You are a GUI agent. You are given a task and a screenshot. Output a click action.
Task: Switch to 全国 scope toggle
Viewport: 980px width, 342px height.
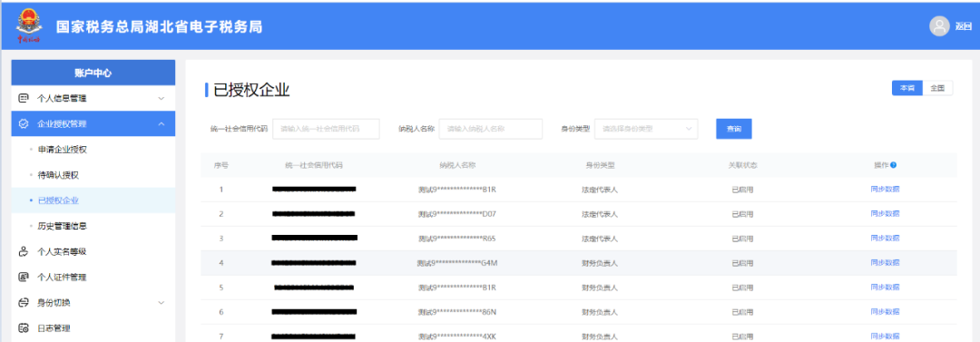tap(936, 88)
